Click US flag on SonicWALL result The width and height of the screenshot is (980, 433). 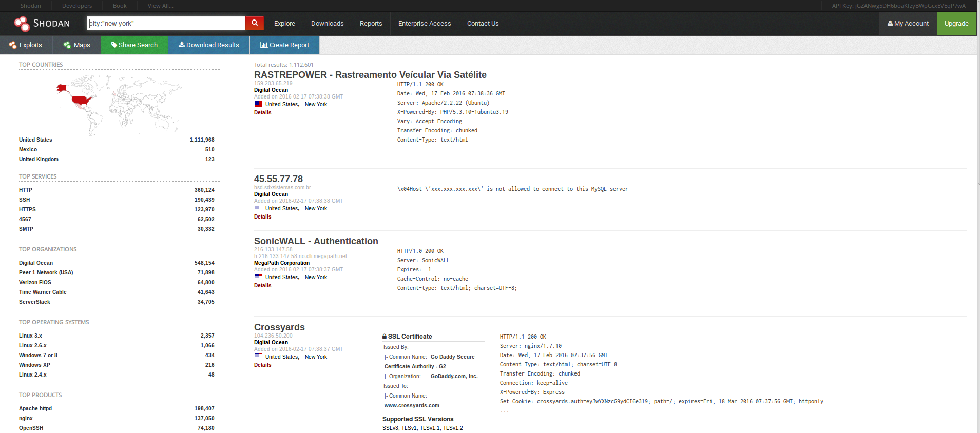258,277
